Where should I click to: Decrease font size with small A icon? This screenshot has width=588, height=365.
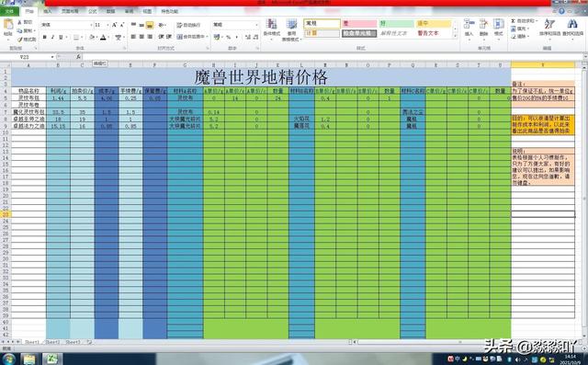[x=122, y=25]
